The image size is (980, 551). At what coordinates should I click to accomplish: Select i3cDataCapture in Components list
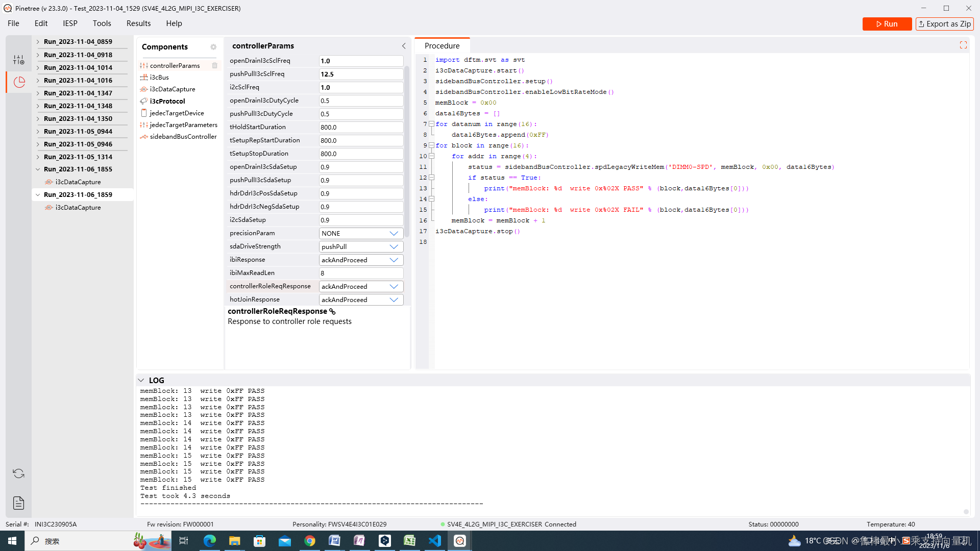click(x=173, y=89)
